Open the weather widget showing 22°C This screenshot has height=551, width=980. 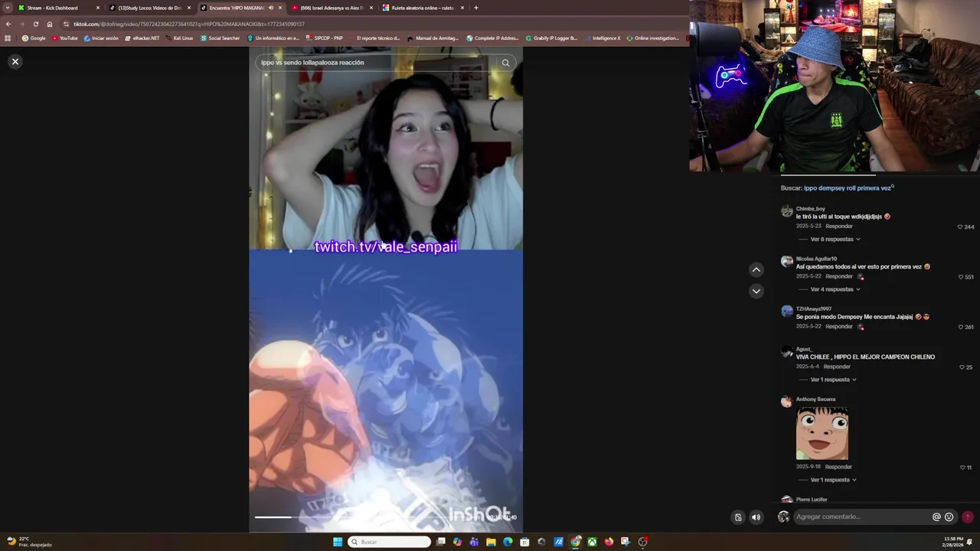click(29, 542)
